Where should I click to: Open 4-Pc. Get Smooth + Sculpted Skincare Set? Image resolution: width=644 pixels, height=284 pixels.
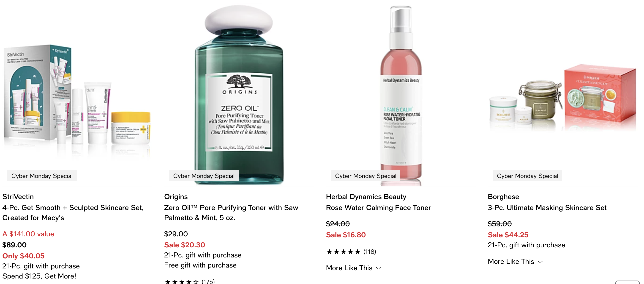pos(73,213)
